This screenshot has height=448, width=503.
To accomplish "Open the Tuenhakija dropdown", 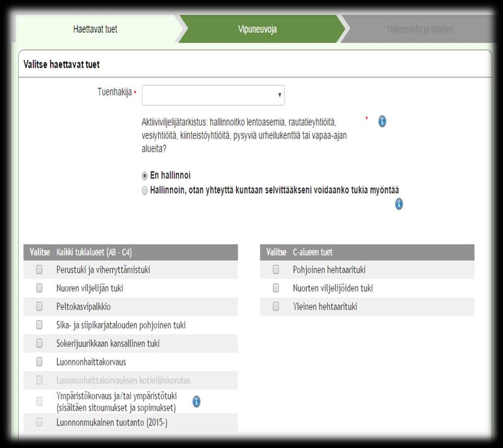I will [x=213, y=95].
